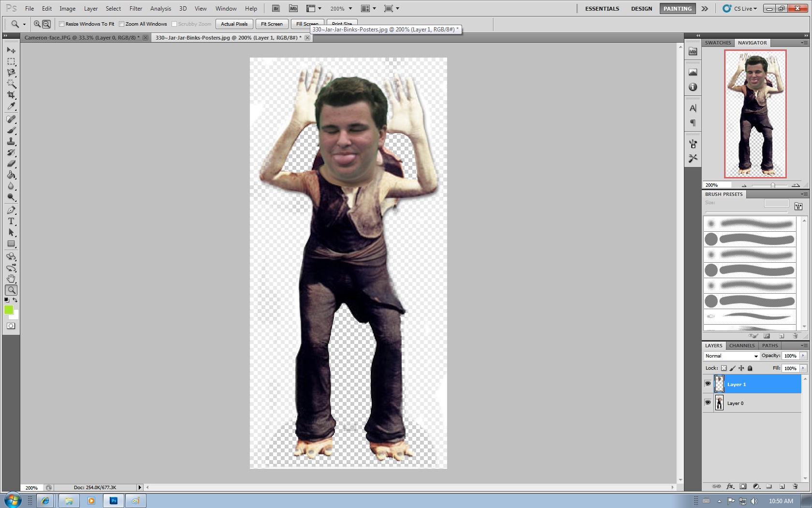Select the Paint Bucket tool
812x508 pixels.
click(x=11, y=175)
